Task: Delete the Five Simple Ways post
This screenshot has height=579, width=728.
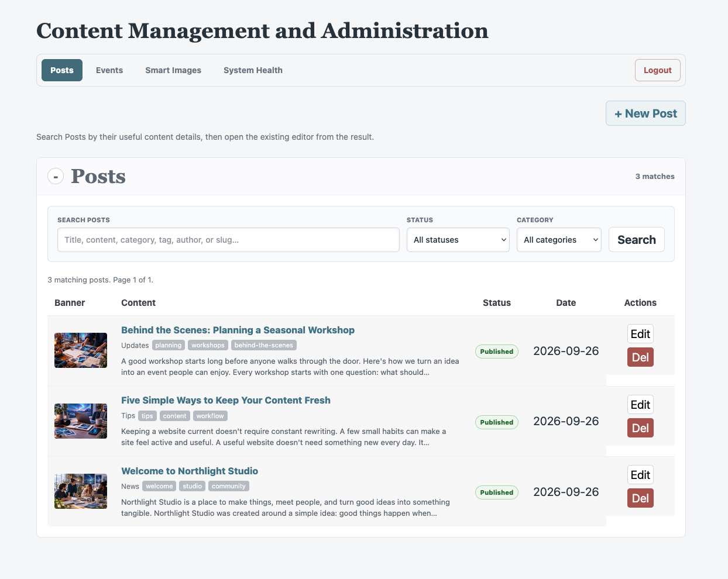Action: tap(640, 428)
